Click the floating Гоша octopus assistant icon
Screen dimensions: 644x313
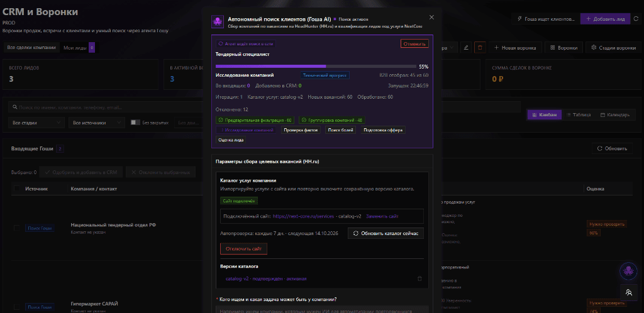(x=628, y=270)
